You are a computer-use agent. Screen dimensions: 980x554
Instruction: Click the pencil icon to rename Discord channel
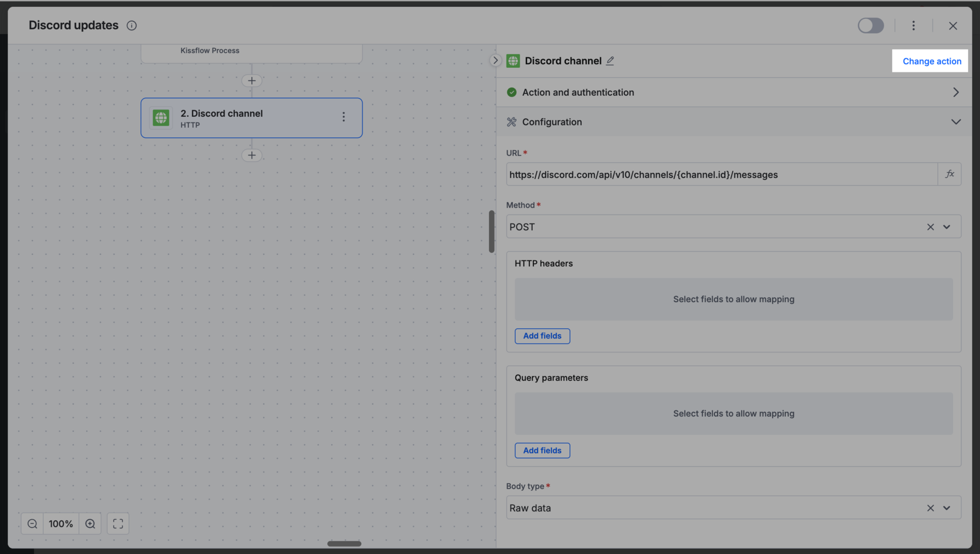[610, 61]
